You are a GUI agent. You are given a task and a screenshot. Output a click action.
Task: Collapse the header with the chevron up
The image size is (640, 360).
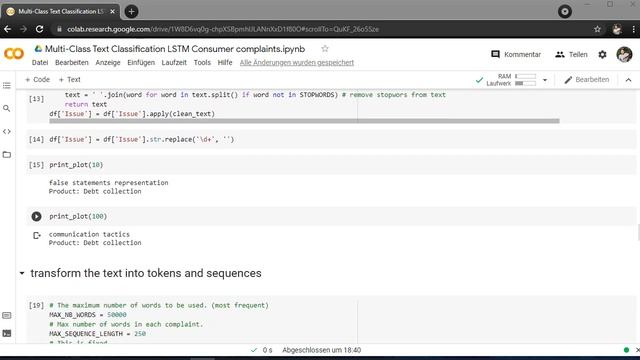pyautogui.click(x=629, y=80)
